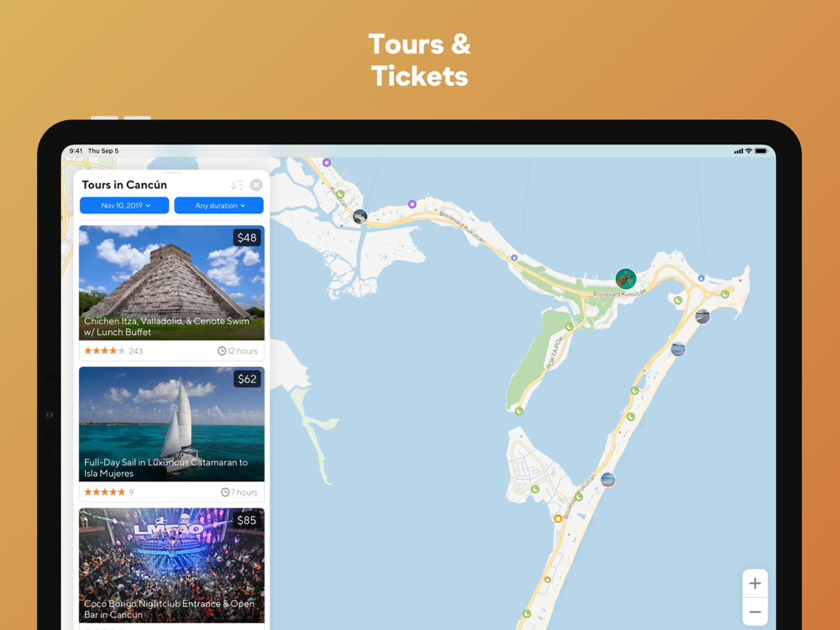Select the orange shopping marker on the map
This screenshot has width=840, height=630.
click(558, 518)
